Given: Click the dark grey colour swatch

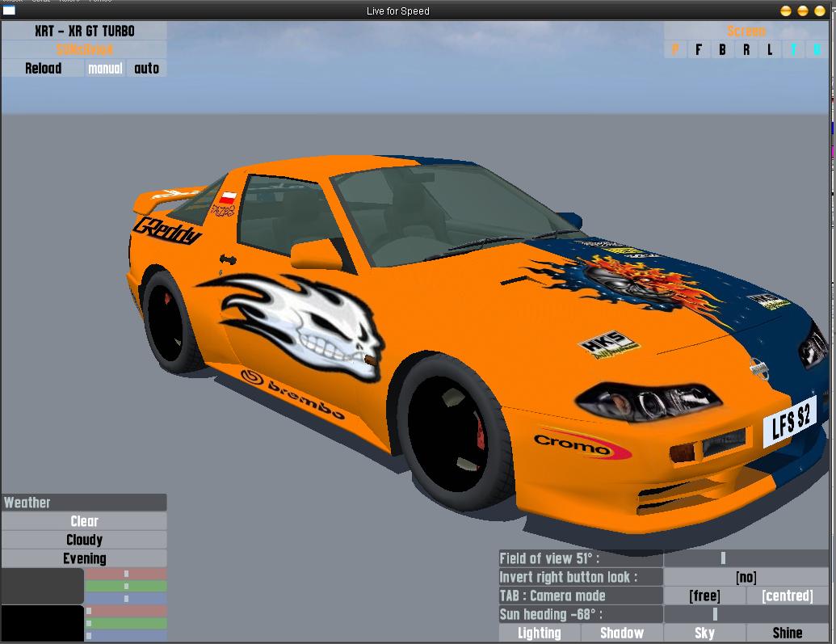Looking at the screenshot, I should click(43, 587).
